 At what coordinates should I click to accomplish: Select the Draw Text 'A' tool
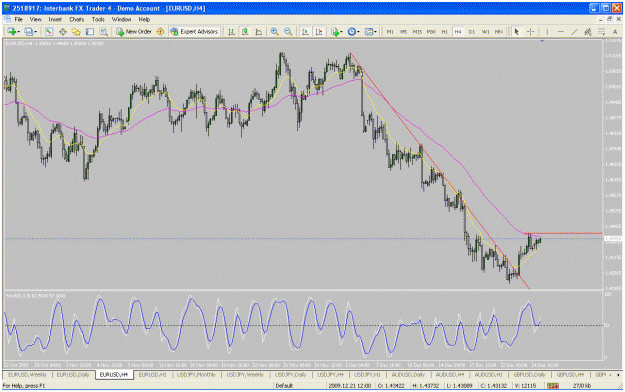pos(615,32)
